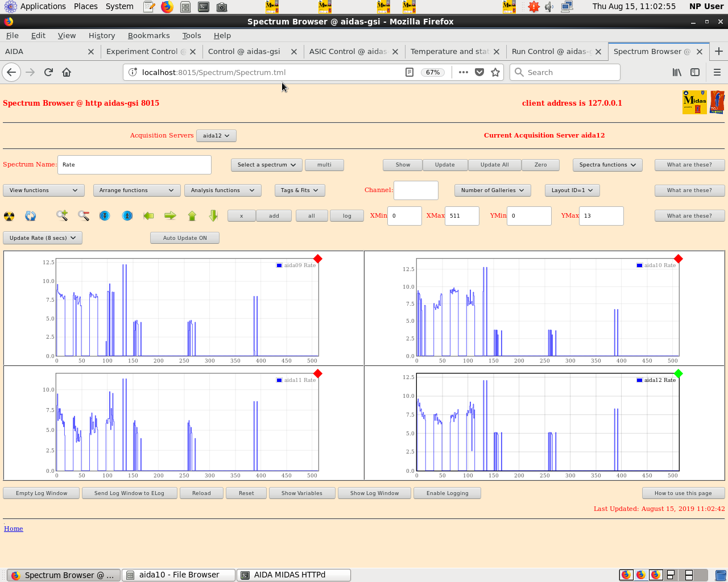Click the zoom in magnifier icon
The image size is (728, 582).
62,215
